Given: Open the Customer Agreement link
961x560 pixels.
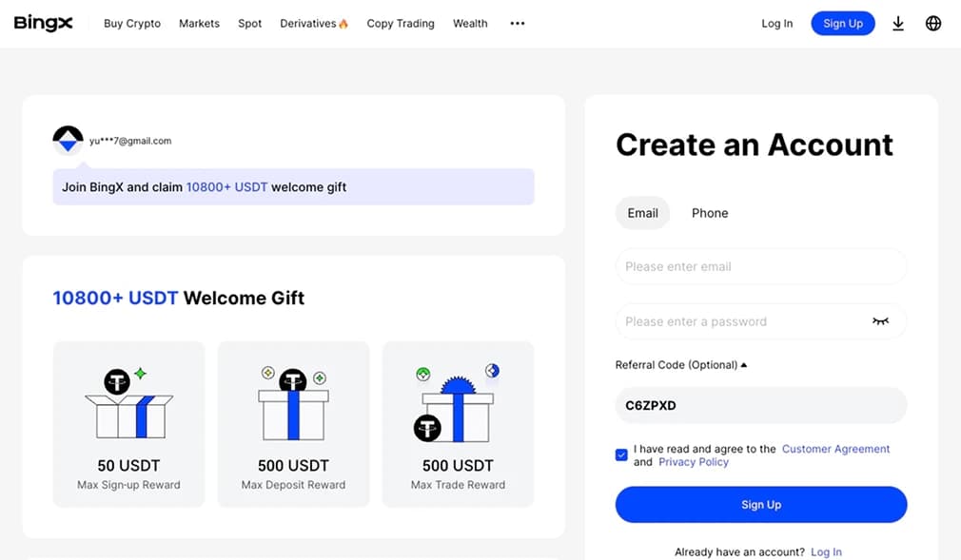Looking at the screenshot, I should [x=835, y=449].
